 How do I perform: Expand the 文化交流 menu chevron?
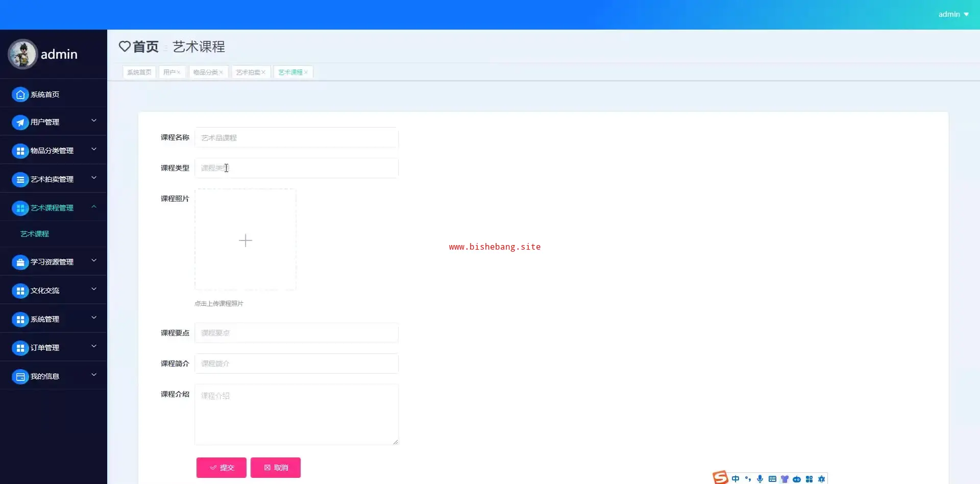coord(94,289)
